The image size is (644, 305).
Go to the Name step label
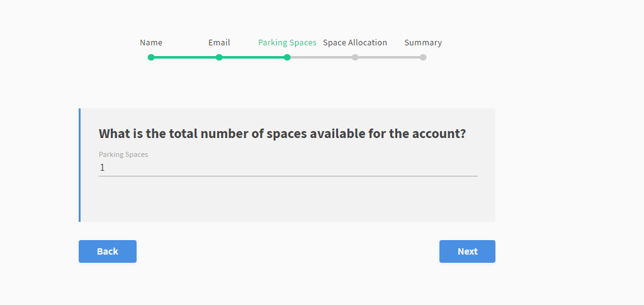[x=151, y=43]
